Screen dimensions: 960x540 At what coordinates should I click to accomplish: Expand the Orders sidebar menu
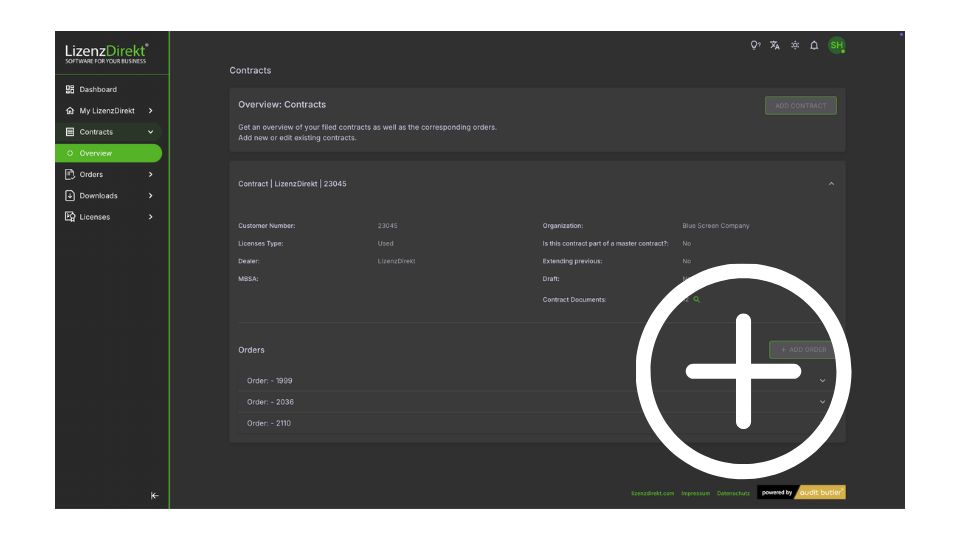point(150,175)
